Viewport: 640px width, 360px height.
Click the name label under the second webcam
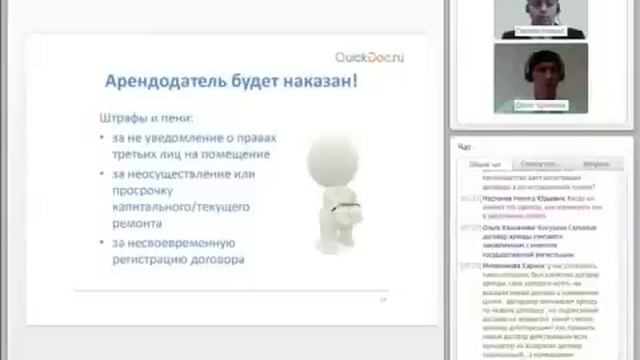point(541,105)
